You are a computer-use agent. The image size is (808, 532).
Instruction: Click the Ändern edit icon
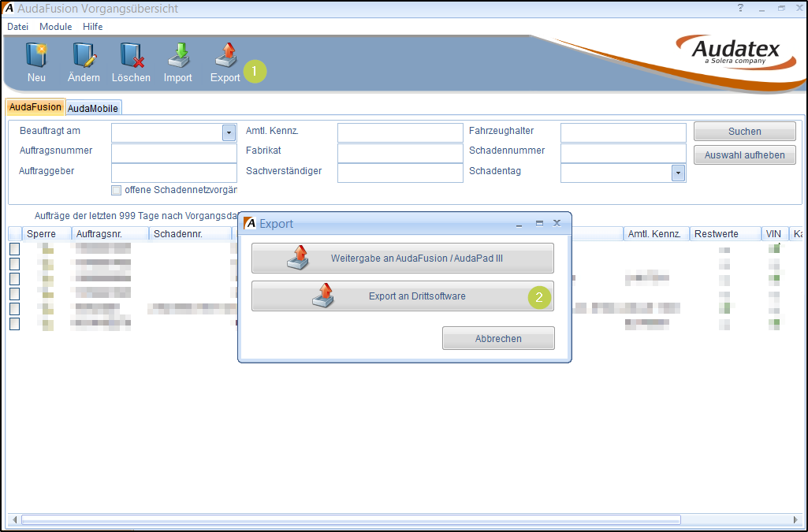click(84, 57)
